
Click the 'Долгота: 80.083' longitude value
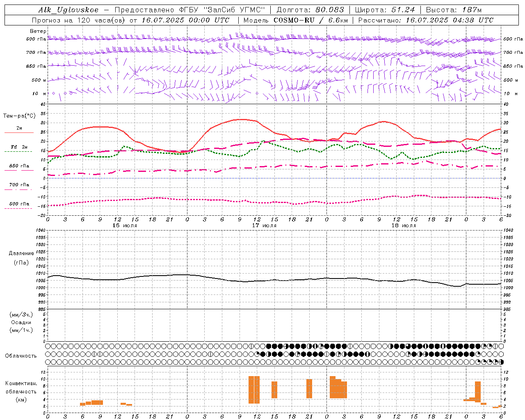(310, 10)
